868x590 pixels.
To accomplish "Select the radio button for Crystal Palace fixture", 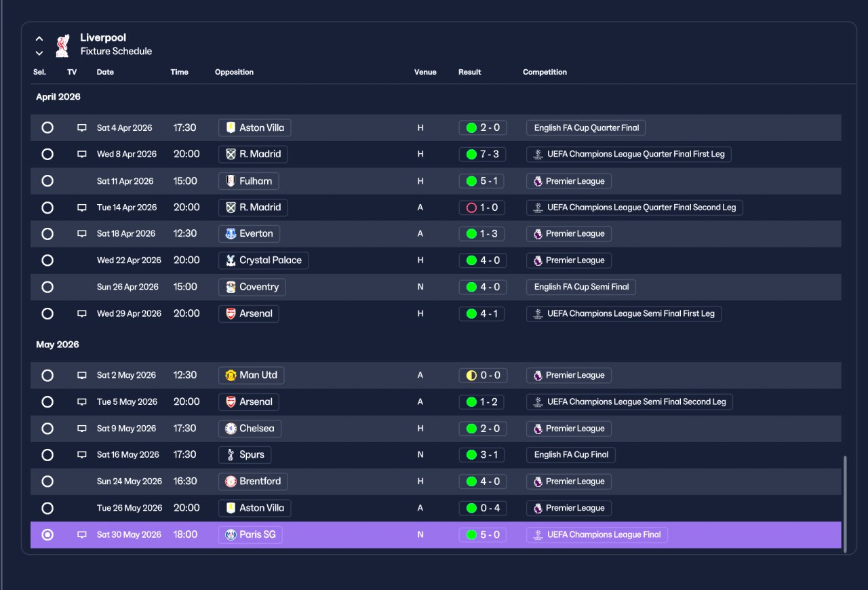I will tap(47, 260).
